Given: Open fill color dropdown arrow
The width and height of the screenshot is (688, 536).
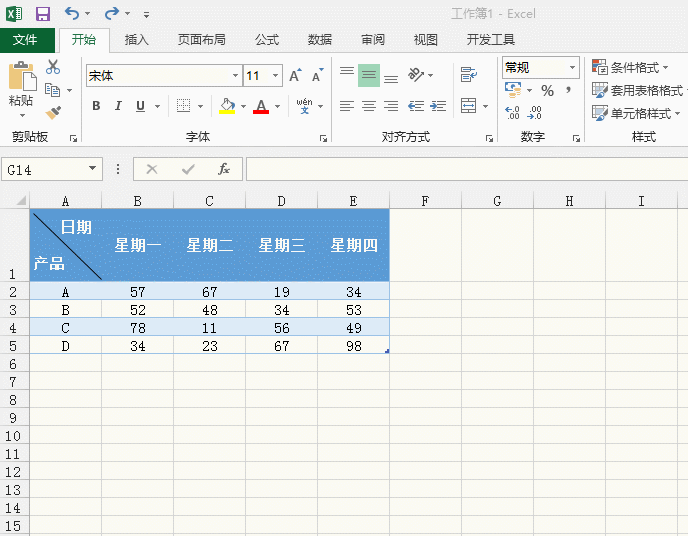Looking at the screenshot, I should click(x=244, y=106).
